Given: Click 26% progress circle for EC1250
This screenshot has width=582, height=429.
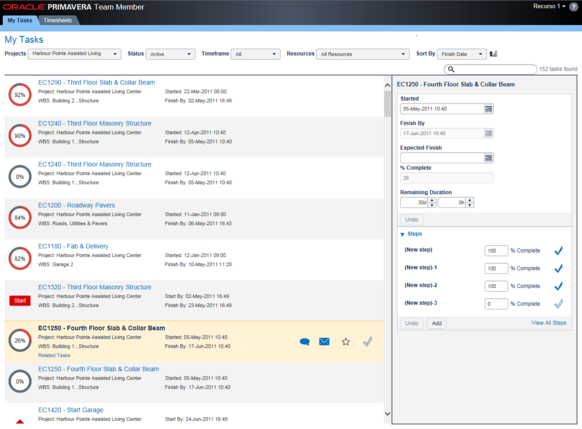Looking at the screenshot, I should point(20,340).
